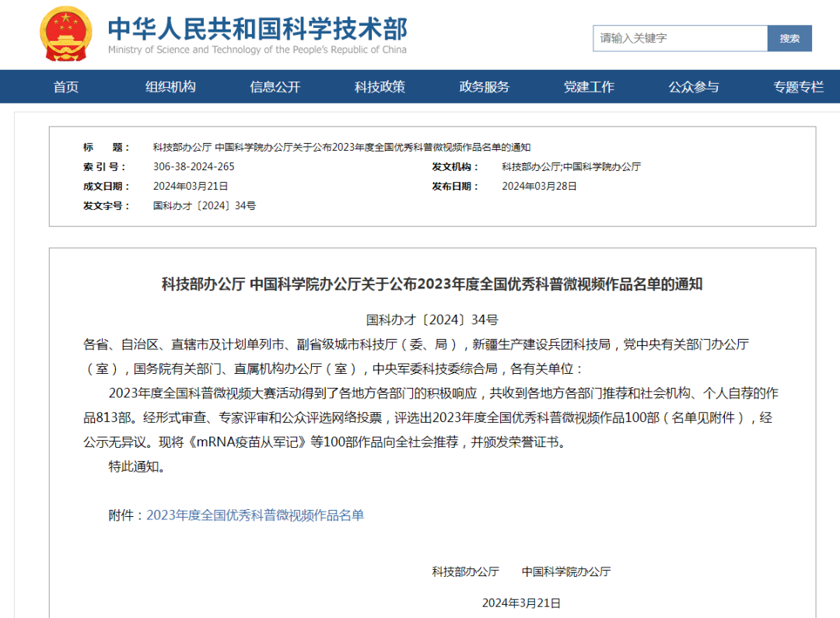Click the 发文字号： label
This screenshot has width=840, height=618.
click(x=106, y=206)
